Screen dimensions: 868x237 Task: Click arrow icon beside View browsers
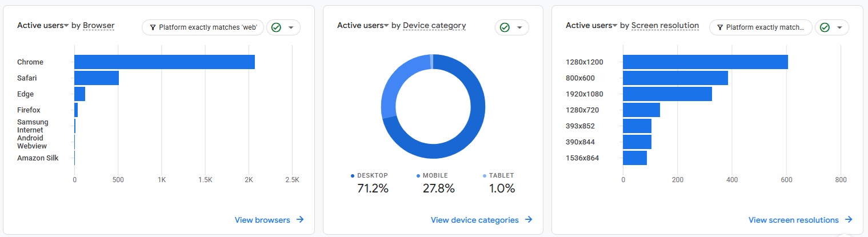point(300,220)
